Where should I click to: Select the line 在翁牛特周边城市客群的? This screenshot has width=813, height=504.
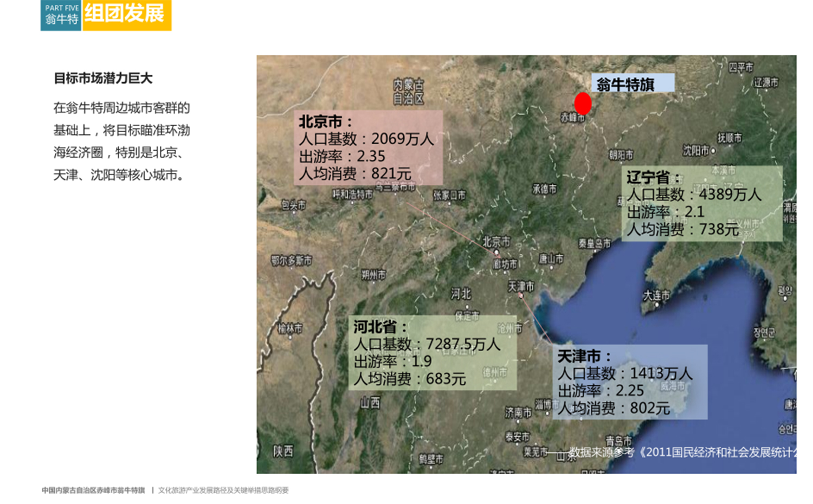pyautogui.click(x=121, y=108)
